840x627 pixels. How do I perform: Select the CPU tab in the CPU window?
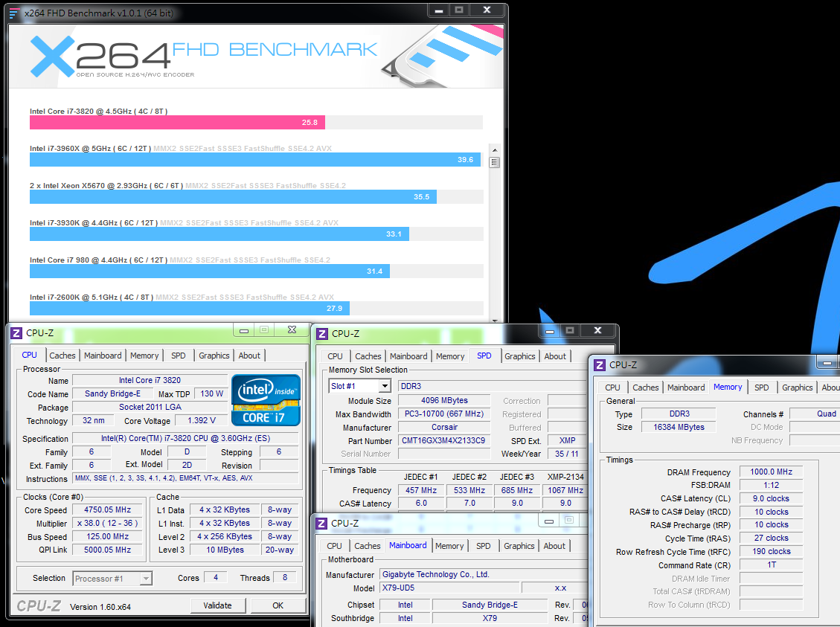pyautogui.click(x=30, y=355)
